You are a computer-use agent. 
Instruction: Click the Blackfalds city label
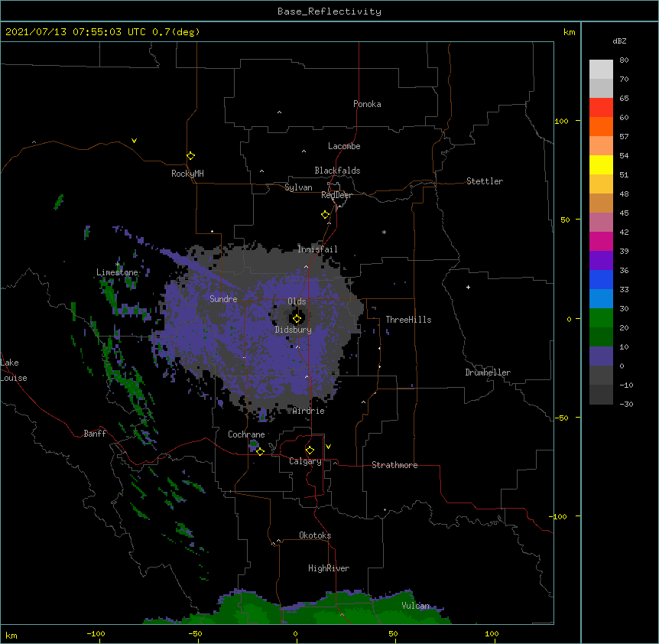pos(337,171)
